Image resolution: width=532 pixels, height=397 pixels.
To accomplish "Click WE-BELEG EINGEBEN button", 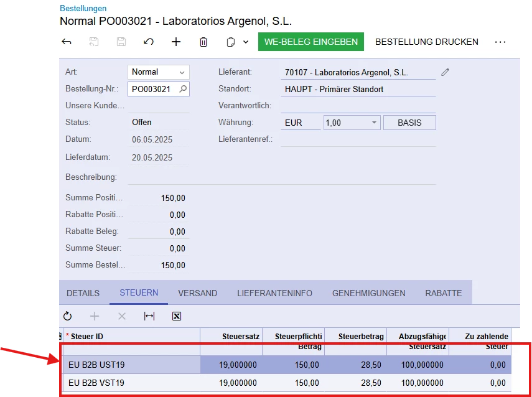I will click(311, 42).
